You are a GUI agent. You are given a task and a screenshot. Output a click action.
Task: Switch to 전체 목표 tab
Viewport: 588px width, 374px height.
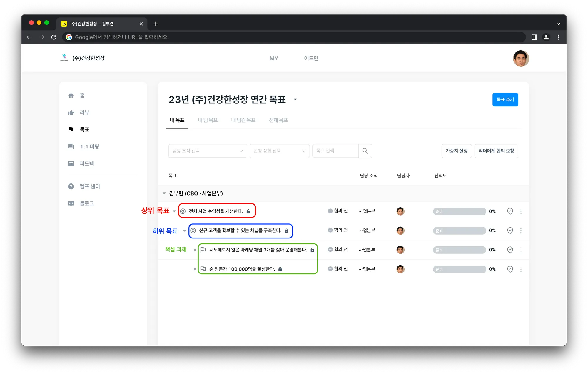(x=278, y=120)
